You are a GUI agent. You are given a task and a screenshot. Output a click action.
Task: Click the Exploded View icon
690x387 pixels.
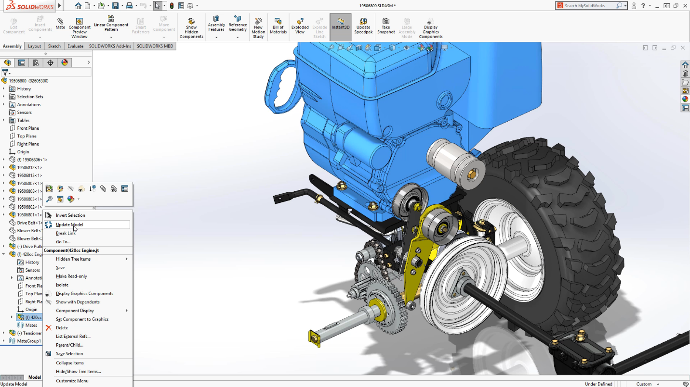point(300,26)
